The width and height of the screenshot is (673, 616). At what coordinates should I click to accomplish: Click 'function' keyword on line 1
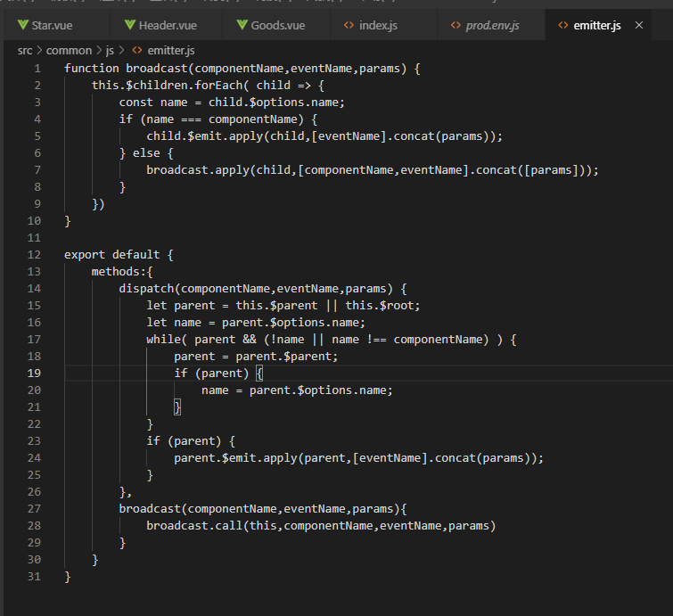(92, 69)
